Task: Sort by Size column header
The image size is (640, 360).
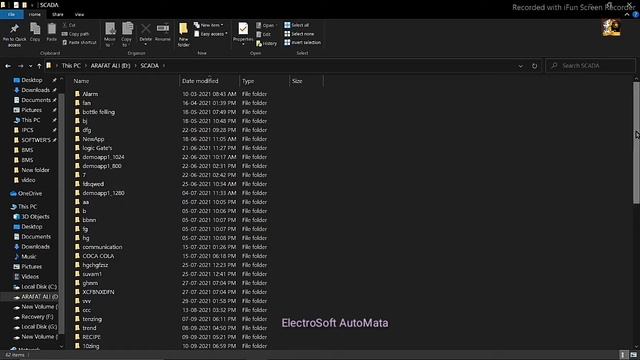Action: click(306, 81)
